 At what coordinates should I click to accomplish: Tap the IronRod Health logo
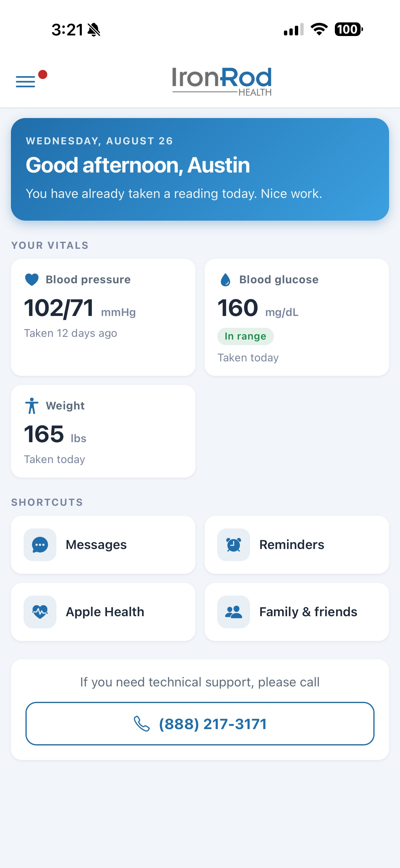(222, 81)
